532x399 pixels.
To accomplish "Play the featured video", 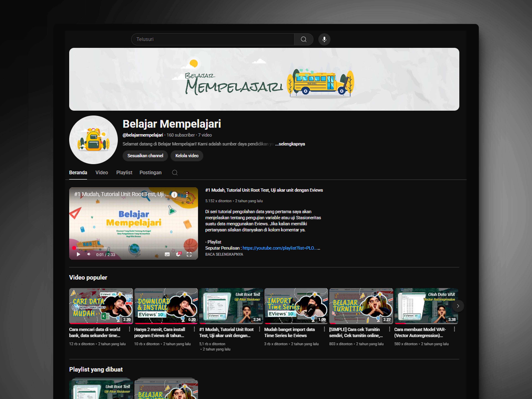I will pyautogui.click(x=78, y=254).
